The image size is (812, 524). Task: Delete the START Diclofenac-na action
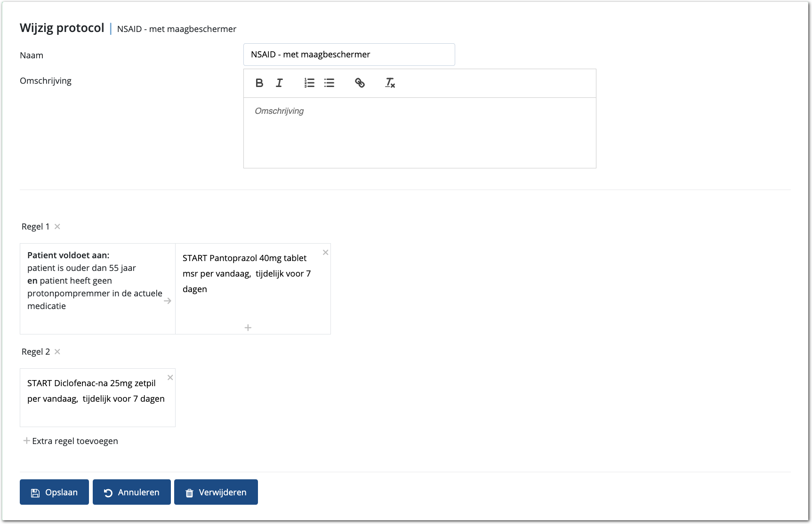click(x=170, y=378)
